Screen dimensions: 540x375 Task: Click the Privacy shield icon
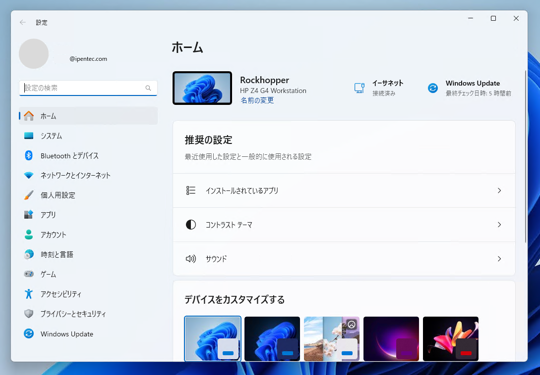pos(29,314)
